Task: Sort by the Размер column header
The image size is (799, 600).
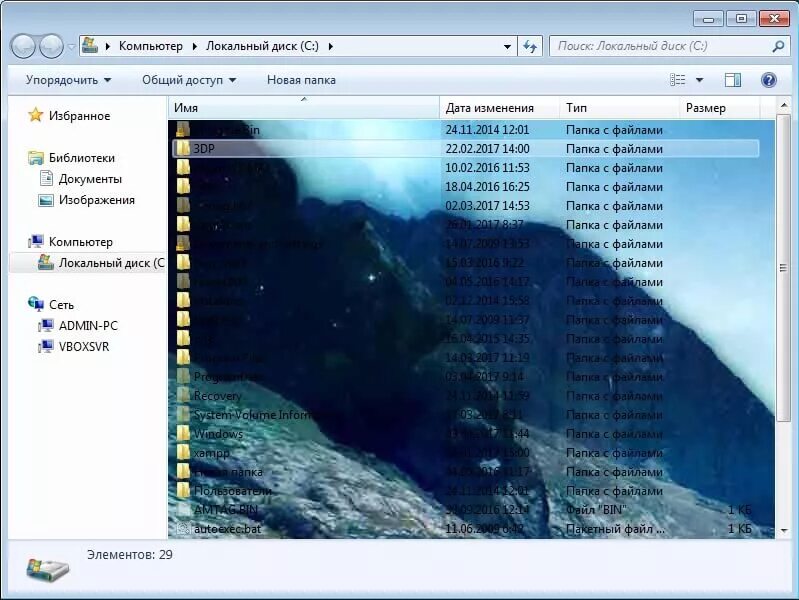Action: click(720, 108)
